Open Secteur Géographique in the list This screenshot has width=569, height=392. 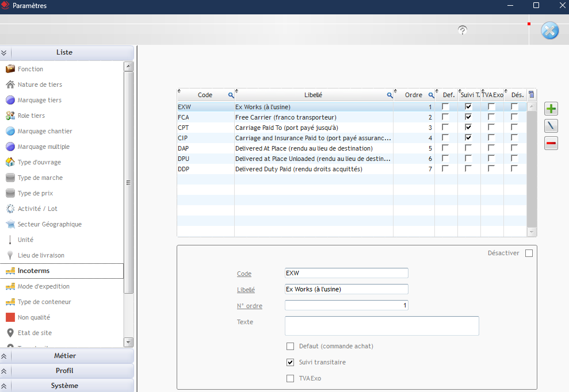click(49, 224)
